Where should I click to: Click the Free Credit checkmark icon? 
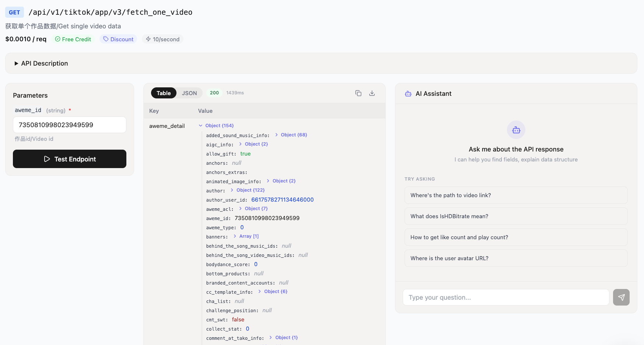pos(57,39)
